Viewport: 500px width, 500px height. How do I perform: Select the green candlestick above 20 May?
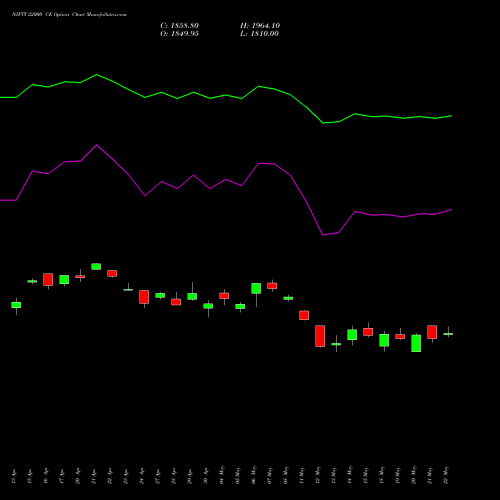click(416, 343)
